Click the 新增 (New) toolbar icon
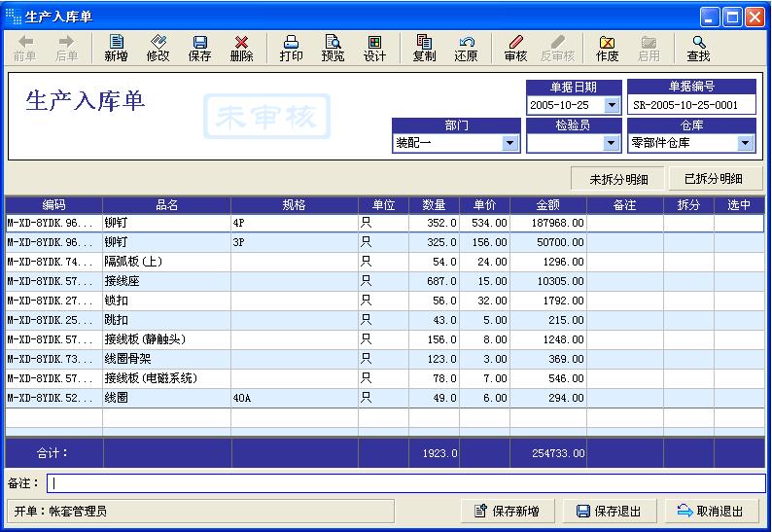 coord(116,48)
